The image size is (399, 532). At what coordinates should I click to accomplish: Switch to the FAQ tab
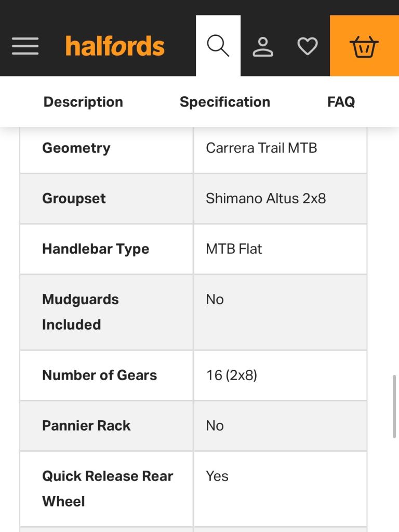point(341,101)
